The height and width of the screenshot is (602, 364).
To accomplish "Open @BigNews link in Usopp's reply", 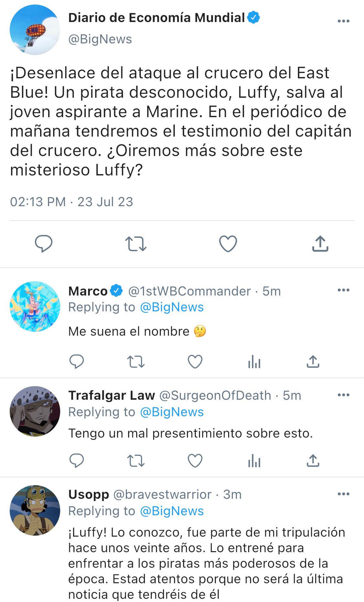I will tap(172, 511).
